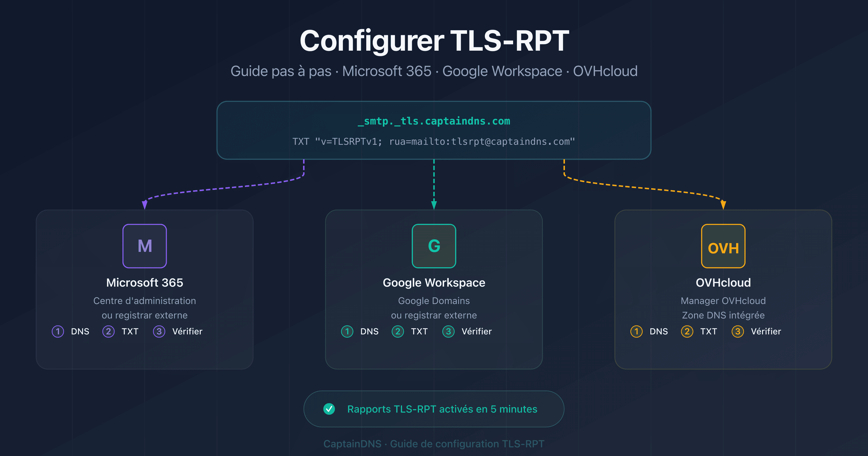
Task: Click the green G Google Workspace icon
Action: [x=434, y=246]
